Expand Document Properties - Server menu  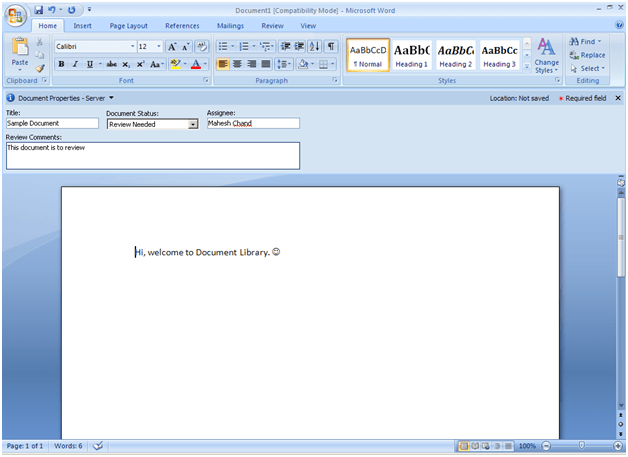click(x=111, y=98)
